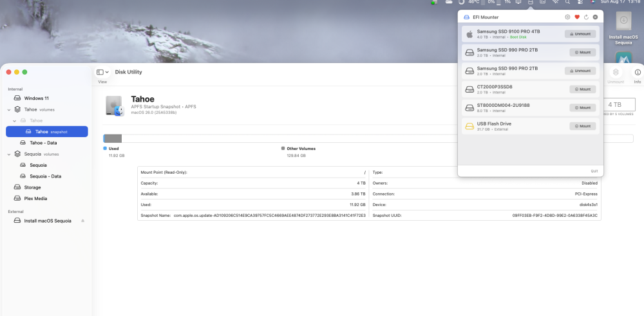The image size is (644, 316).
Task: Click the Windows 11 drive icon in sidebar
Action: (x=17, y=98)
